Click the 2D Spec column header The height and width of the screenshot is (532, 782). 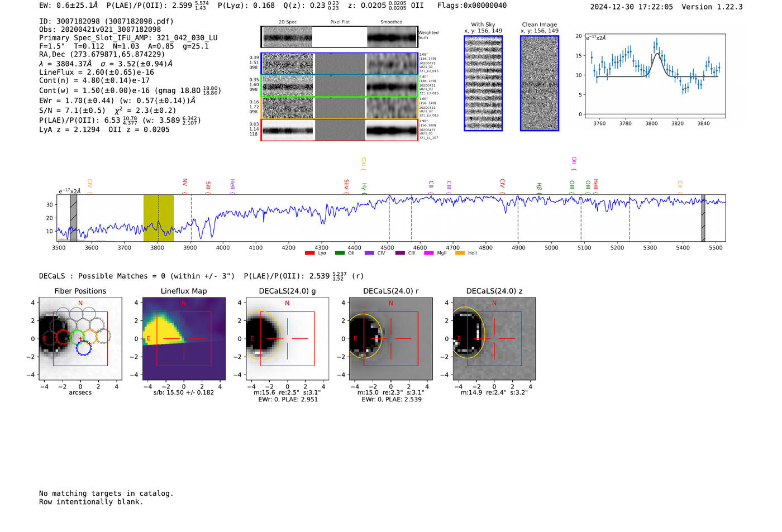tap(288, 22)
